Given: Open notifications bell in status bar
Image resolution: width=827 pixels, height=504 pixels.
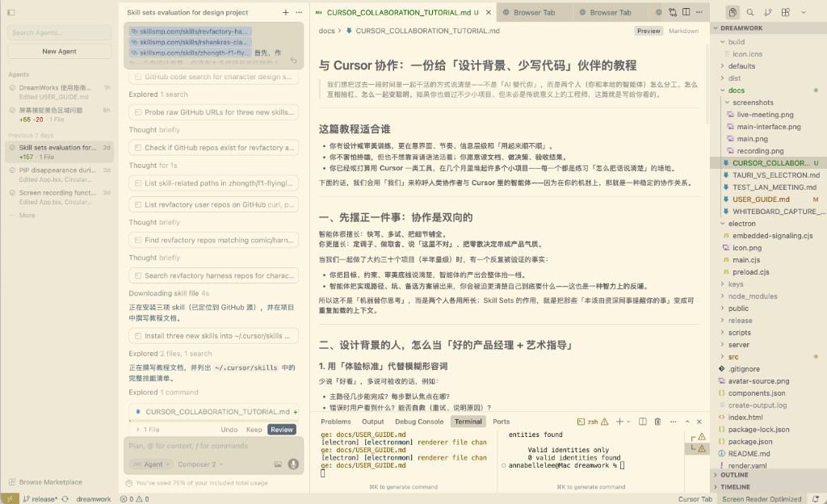Looking at the screenshot, I should click(816, 498).
